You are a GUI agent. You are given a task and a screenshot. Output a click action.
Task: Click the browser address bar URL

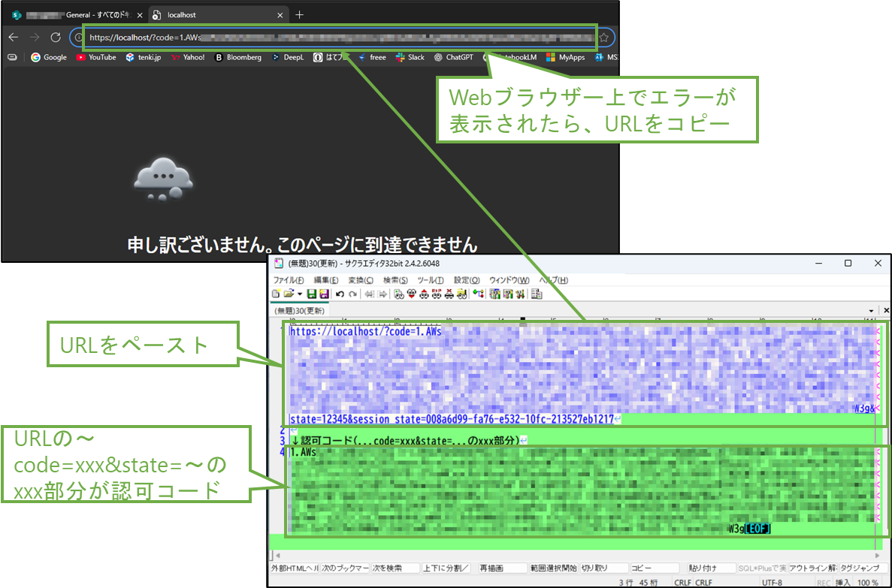341,38
